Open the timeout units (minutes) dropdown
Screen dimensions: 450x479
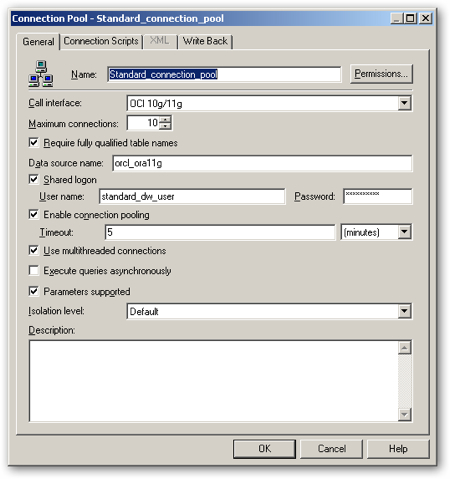[404, 232]
